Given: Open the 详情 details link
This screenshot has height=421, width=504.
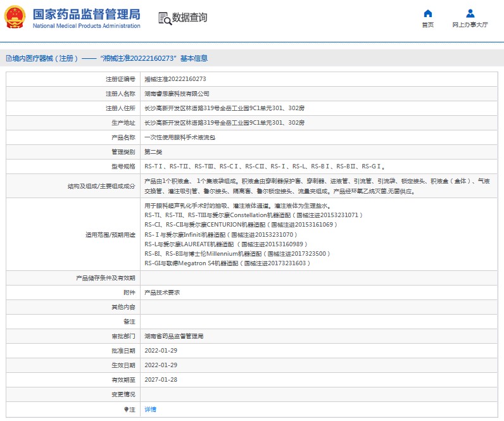Looking at the screenshot, I should [150, 410].
